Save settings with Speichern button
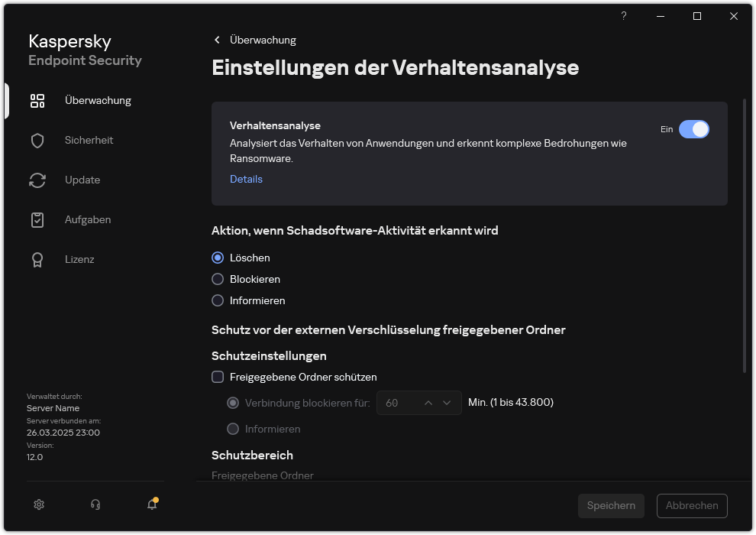Viewport: 756px width, 535px height. pos(610,505)
